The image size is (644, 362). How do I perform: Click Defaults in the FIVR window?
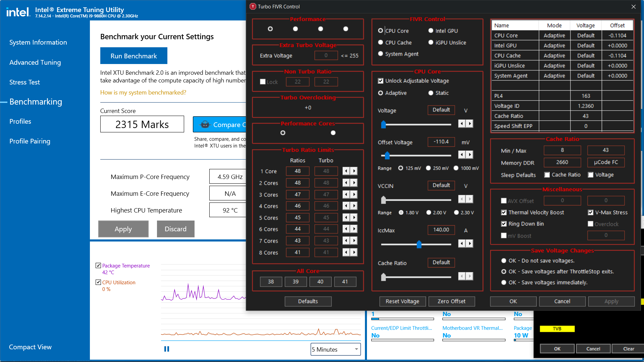[x=308, y=301]
